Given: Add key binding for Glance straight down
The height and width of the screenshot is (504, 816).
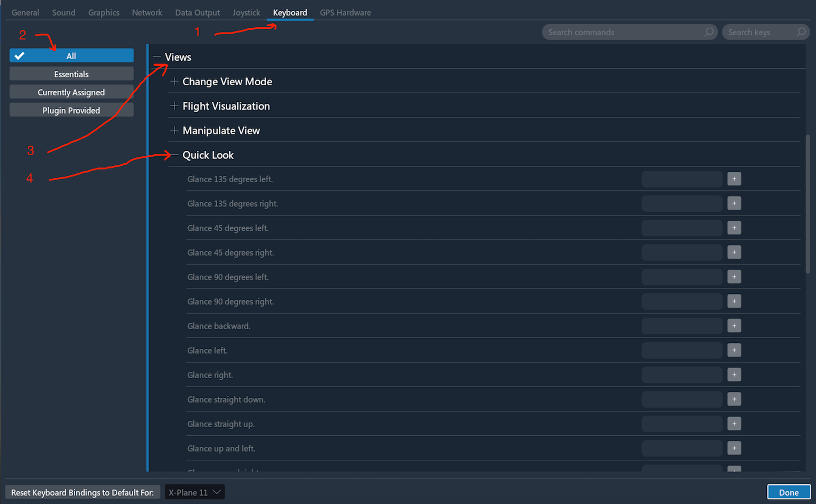Looking at the screenshot, I should tap(734, 399).
